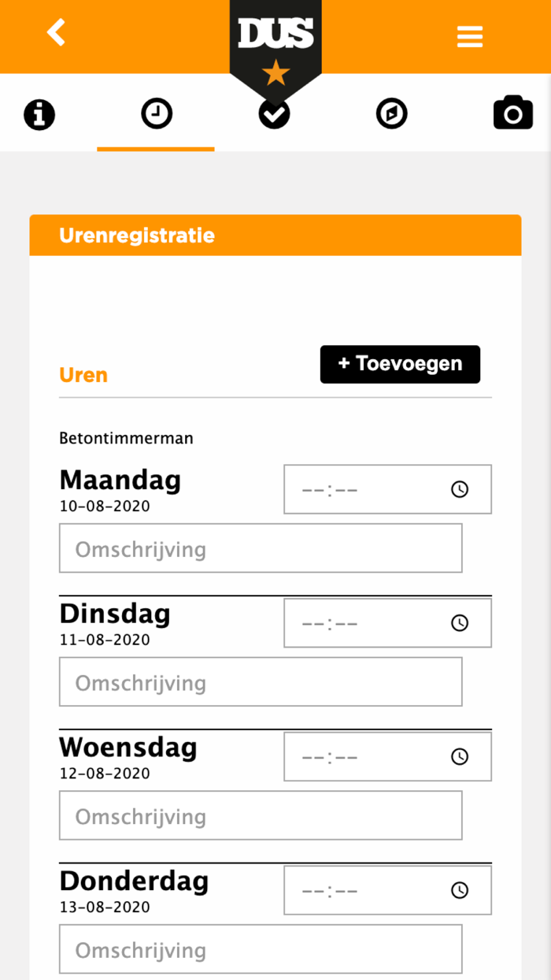Tap the clock icon next to Maandag's time field
The height and width of the screenshot is (980, 551).
pos(460,488)
